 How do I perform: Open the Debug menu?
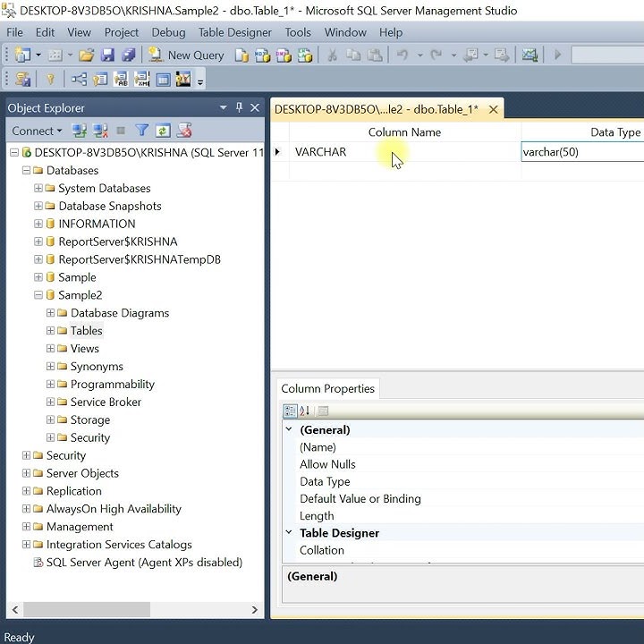pos(168,32)
